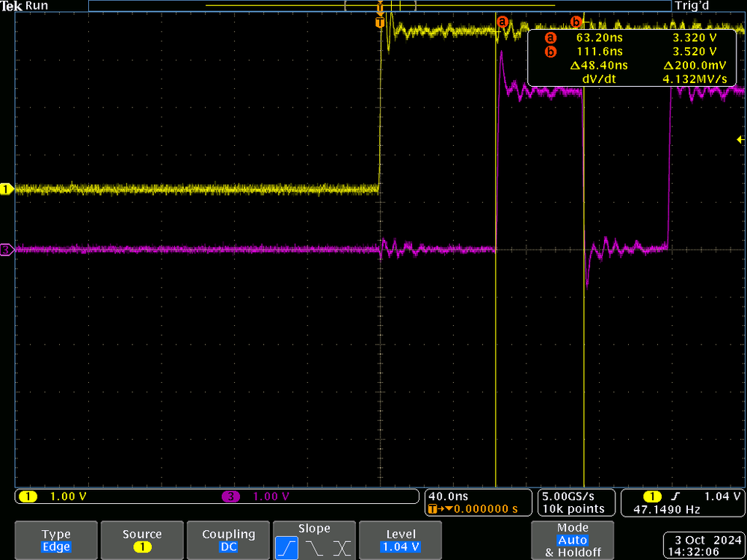Viewport: 747px width, 560px height.
Task: Open the Mode Auto & Holdoff menu
Action: [x=572, y=540]
